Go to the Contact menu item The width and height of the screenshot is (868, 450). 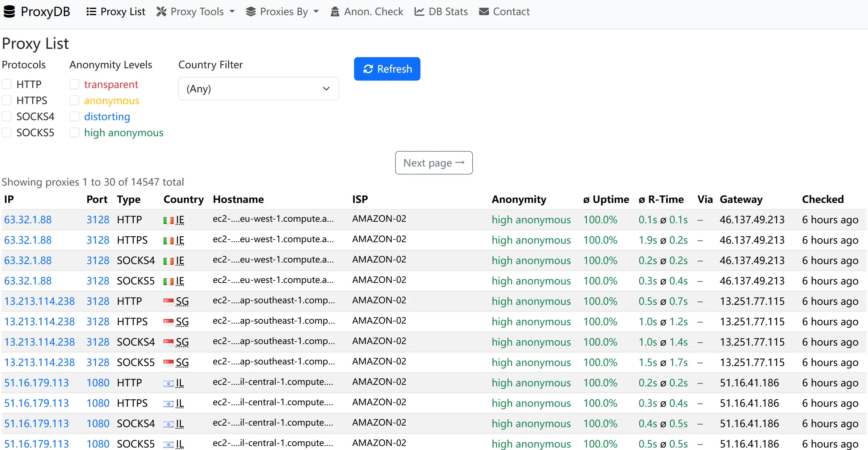coord(511,12)
